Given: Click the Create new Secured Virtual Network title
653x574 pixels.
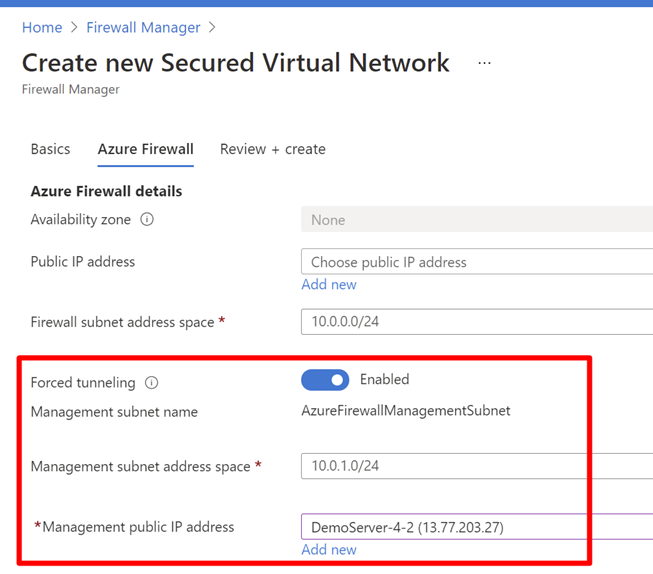Looking at the screenshot, I should coord(236,63).
